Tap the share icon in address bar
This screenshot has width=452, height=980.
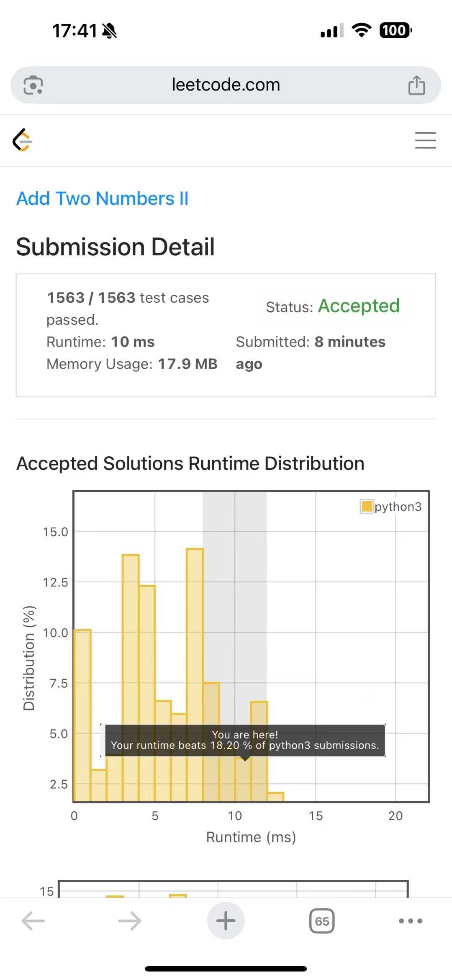pyautogui.click(x=416, y=85)
